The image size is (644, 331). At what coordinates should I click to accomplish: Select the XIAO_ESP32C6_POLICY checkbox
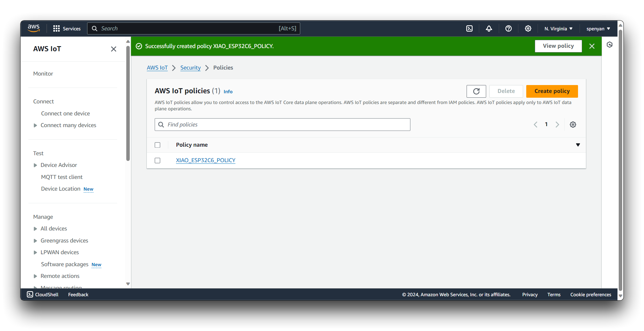point(158,161)
